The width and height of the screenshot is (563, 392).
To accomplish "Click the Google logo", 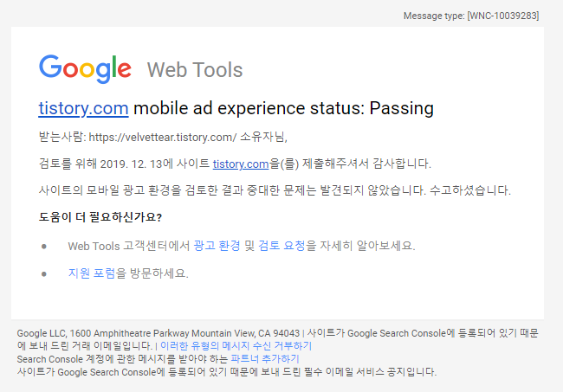I will point(85,69).
